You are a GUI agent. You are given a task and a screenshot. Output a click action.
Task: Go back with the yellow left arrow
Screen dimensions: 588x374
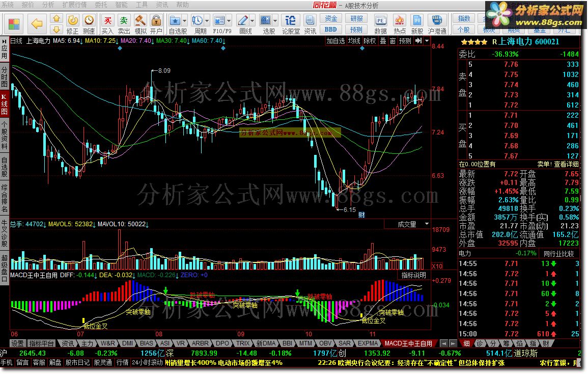[37, 24]
